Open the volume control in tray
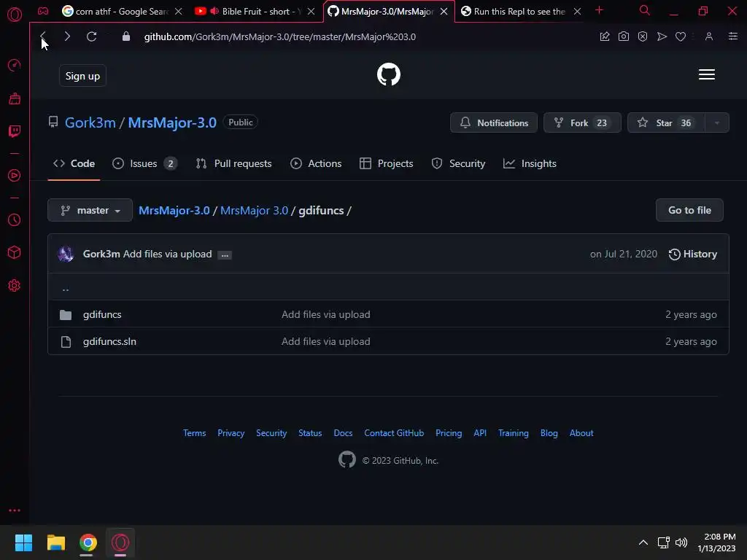 coord(681,542)
